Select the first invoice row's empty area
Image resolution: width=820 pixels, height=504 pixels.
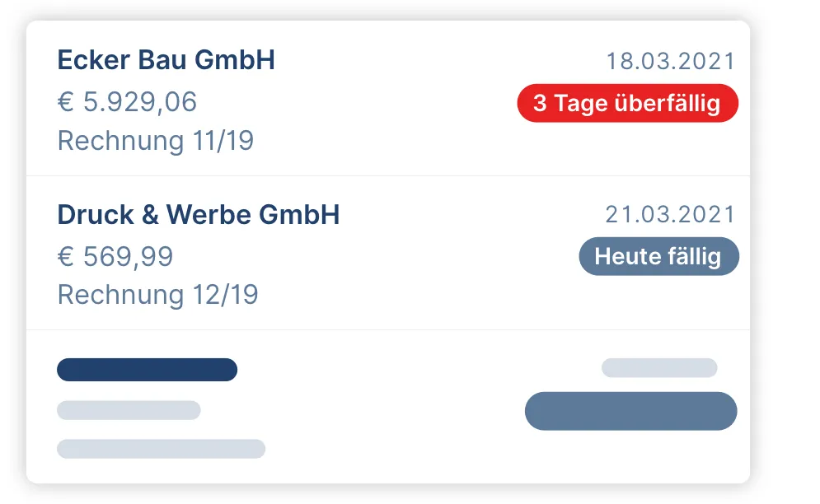pos(388,98)
